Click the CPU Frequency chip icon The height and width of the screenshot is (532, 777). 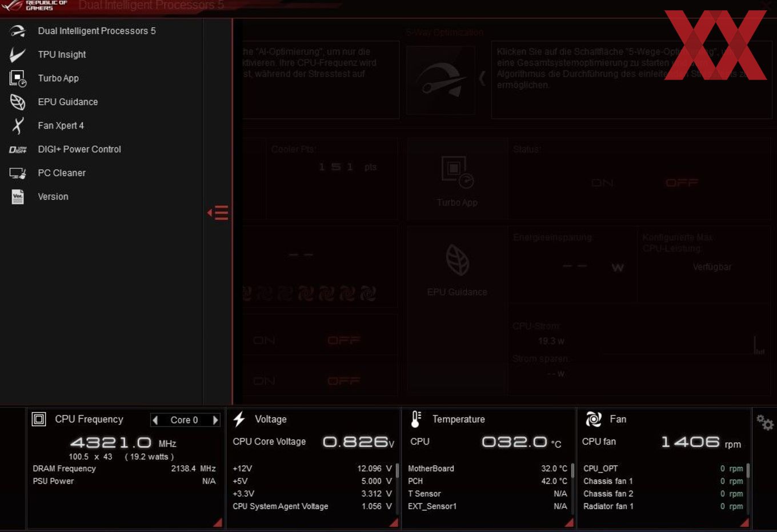coord(39,419)
